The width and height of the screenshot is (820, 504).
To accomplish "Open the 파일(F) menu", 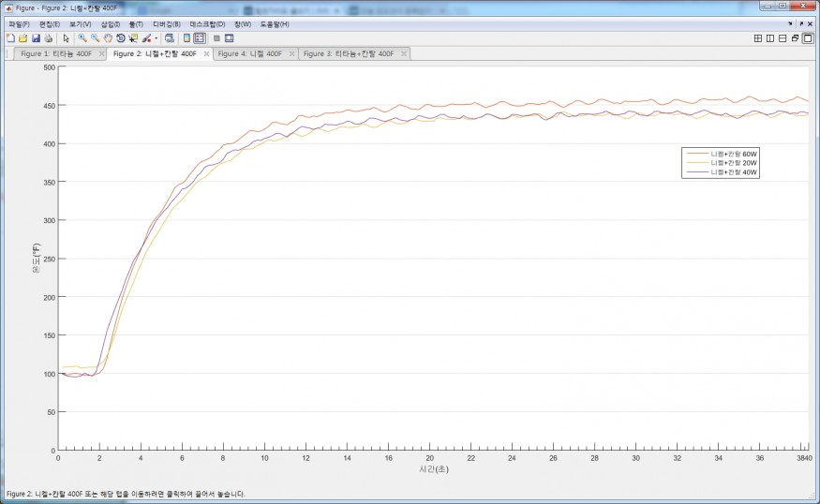I will pos(19,24).
